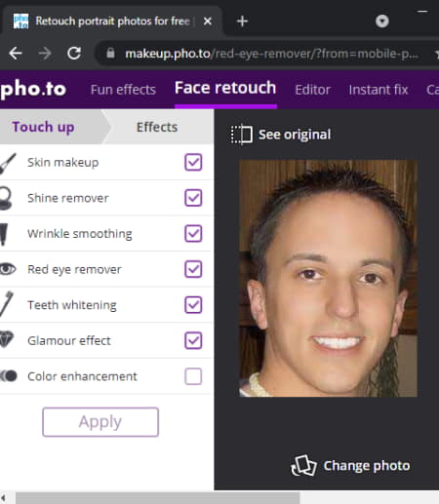439x504 pixels.
Task: Click the Wrinkle smoothing tube icon
Action: tap(4, 234)
